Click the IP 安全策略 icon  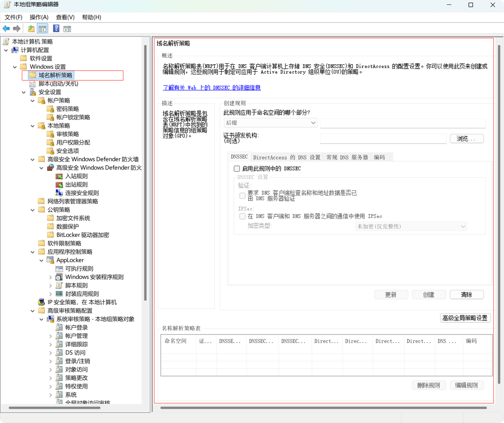click(x=41, y=302)
